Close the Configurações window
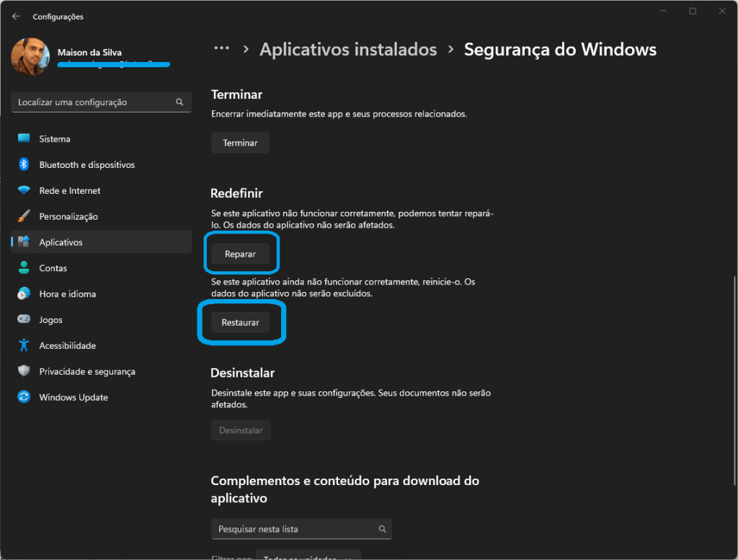The height and width of the screenshot is (560, 738). (722, 11)
